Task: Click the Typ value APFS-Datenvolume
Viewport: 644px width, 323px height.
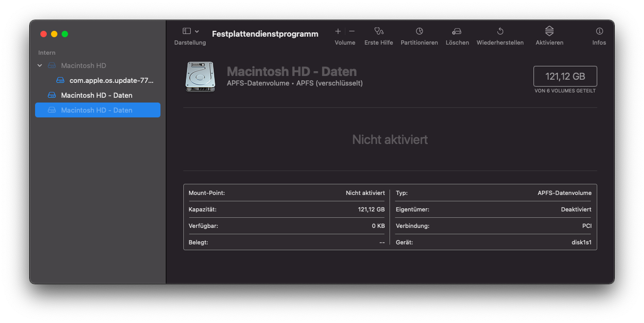Action: pos(564,193)
